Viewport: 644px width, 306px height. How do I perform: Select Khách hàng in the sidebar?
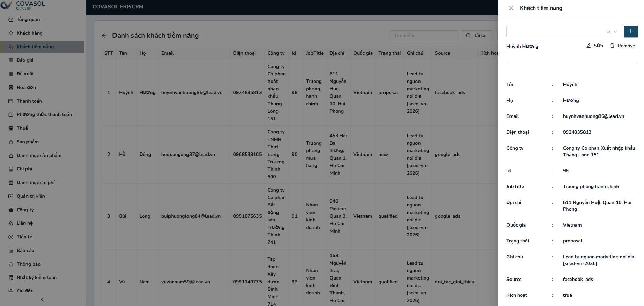point(30,33)
